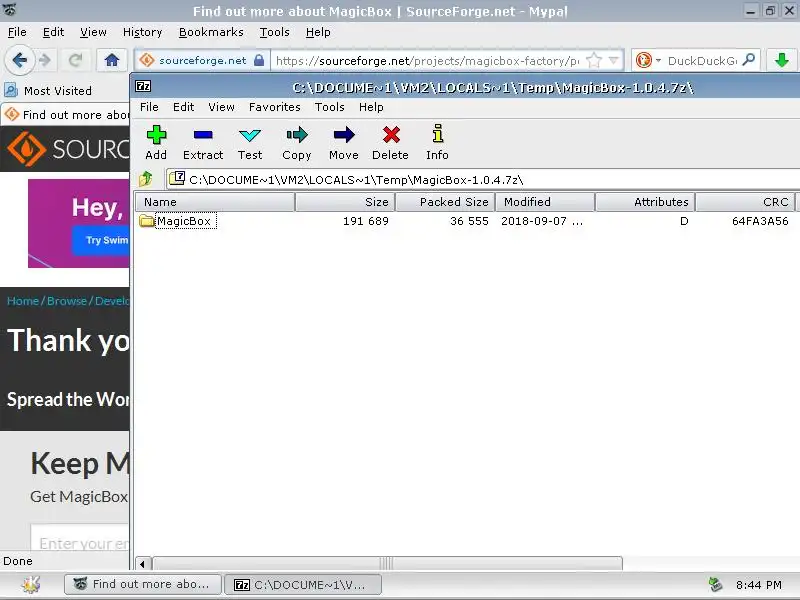
Task: Open the 7-Zip View menu
Action: coord(221,107)
